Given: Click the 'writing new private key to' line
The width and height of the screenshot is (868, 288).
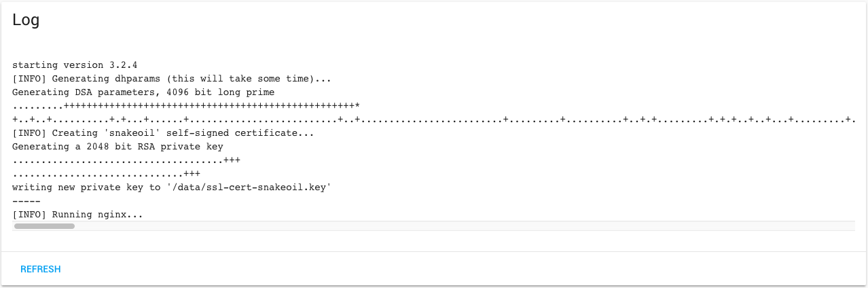Looking at the screenshot, I should (x=172, y=187).
